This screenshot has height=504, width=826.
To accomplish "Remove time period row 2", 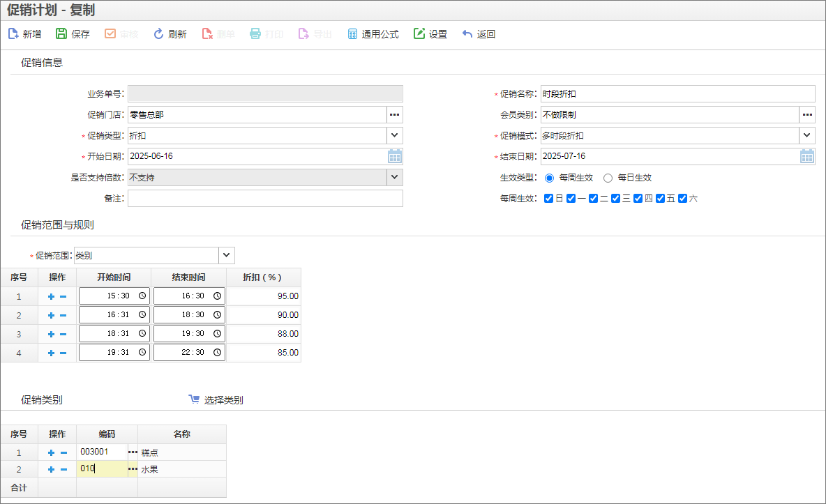I will click(63, 316).
